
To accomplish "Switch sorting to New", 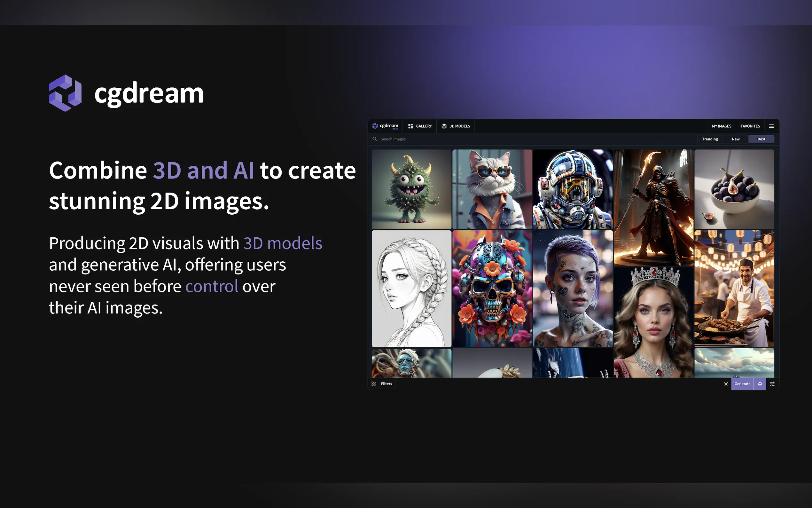I will pos(736,139).
